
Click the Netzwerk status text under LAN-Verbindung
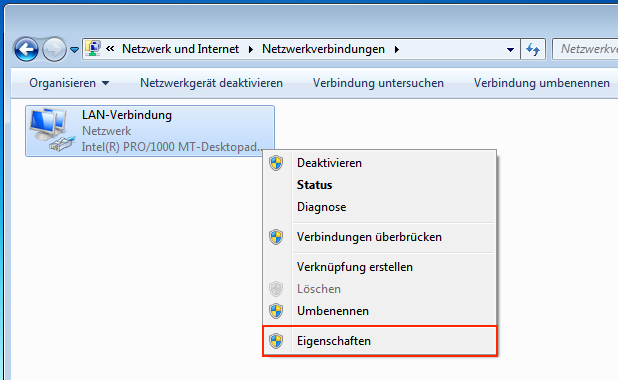(x=106, y=131)
